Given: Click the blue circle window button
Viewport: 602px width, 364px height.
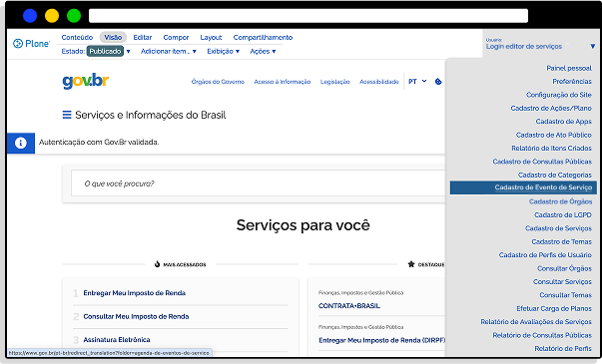Looking at the screenshot, I should coord(30,16).
